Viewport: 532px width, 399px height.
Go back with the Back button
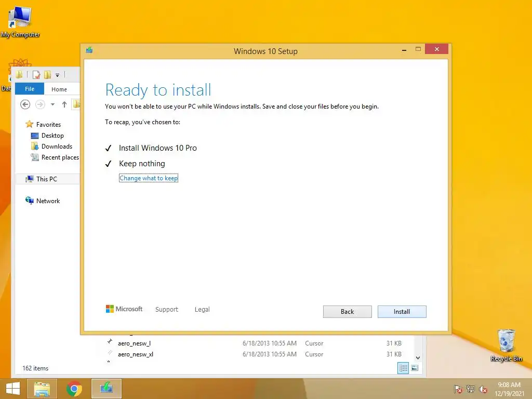point(347,312)
